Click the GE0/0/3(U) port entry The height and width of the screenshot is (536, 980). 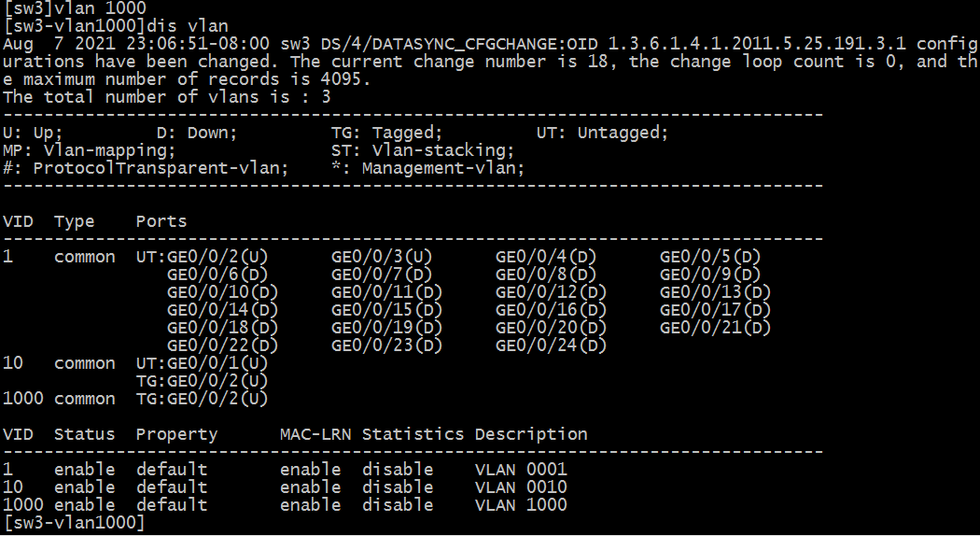click(382, 257)
